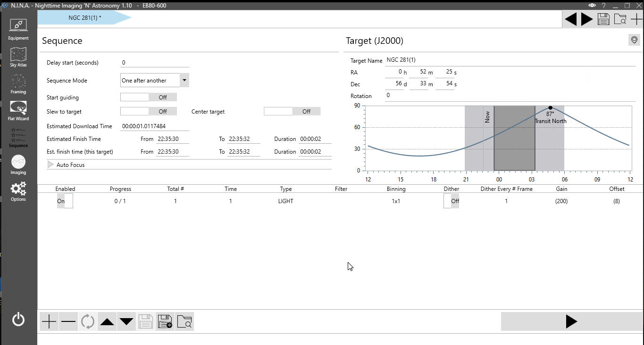Screen dimensions: 644x345
Task: Start the sequence with play button
Action: (x=571, y=321)
